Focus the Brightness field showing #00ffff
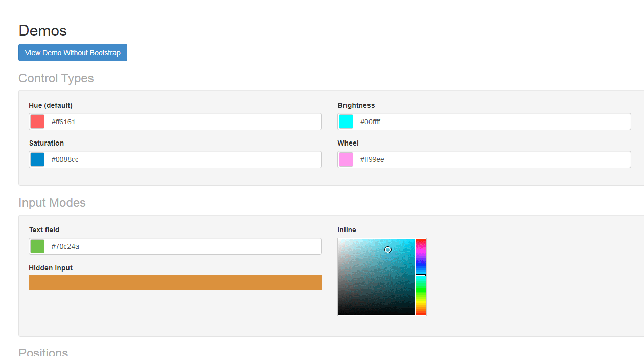Screen dimensions: 644x356 (x=484, y=122)
